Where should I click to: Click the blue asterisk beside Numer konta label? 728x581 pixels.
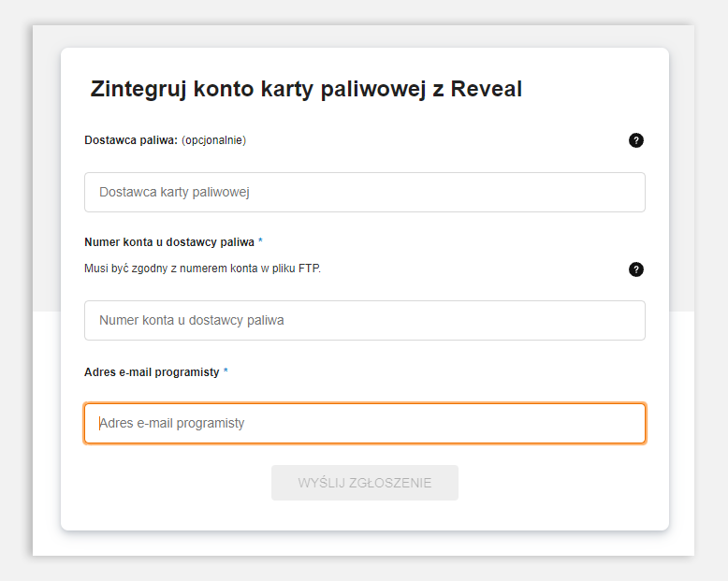point(260,240)
